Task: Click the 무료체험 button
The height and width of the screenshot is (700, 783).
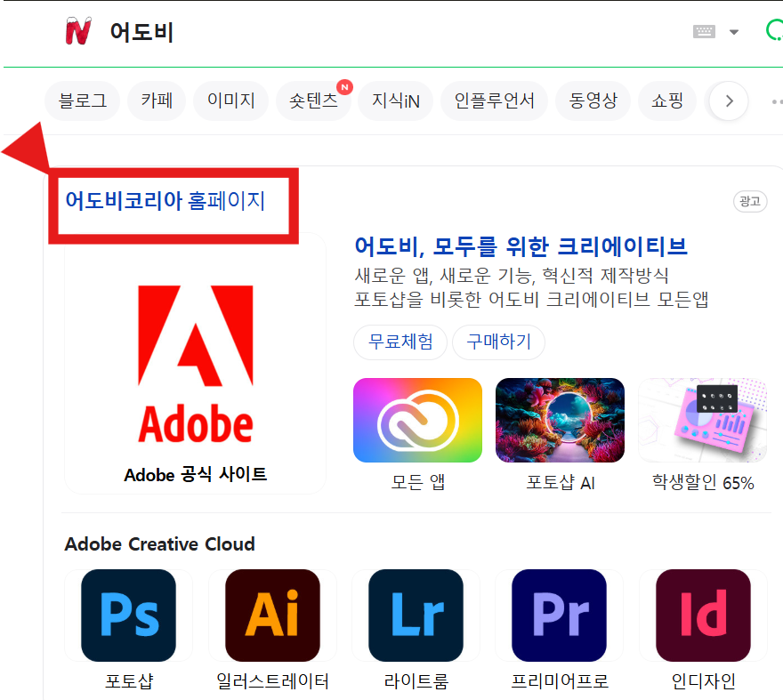Action: (x=400, y=342)
